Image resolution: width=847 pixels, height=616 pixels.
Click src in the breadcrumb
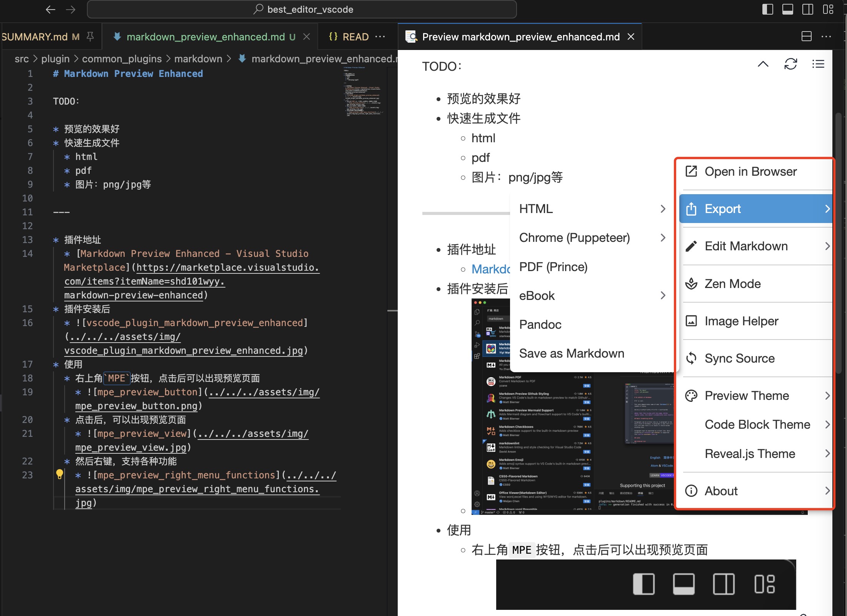point(22,59)
